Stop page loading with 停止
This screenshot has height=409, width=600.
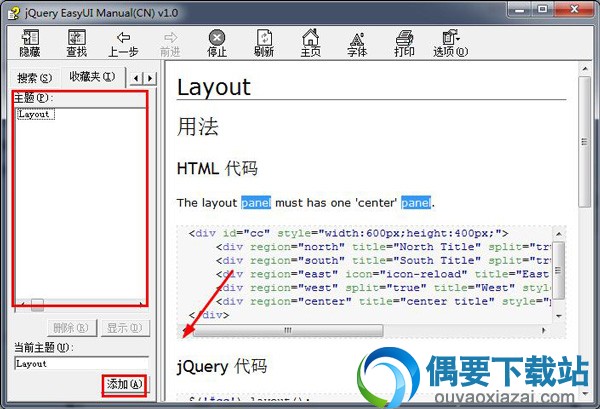[x=217, y=43]
